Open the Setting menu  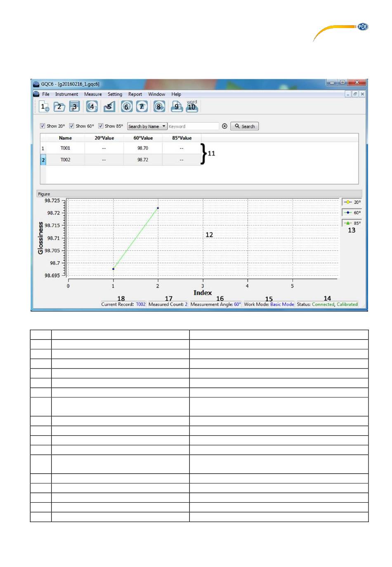115,94
